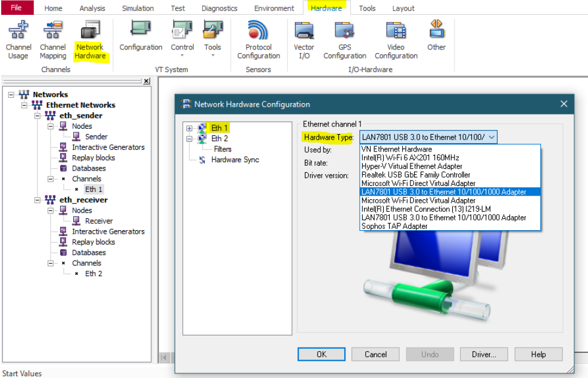Click the Sender node icon
The width and height of the screenshot is (588, 378).
76,137
